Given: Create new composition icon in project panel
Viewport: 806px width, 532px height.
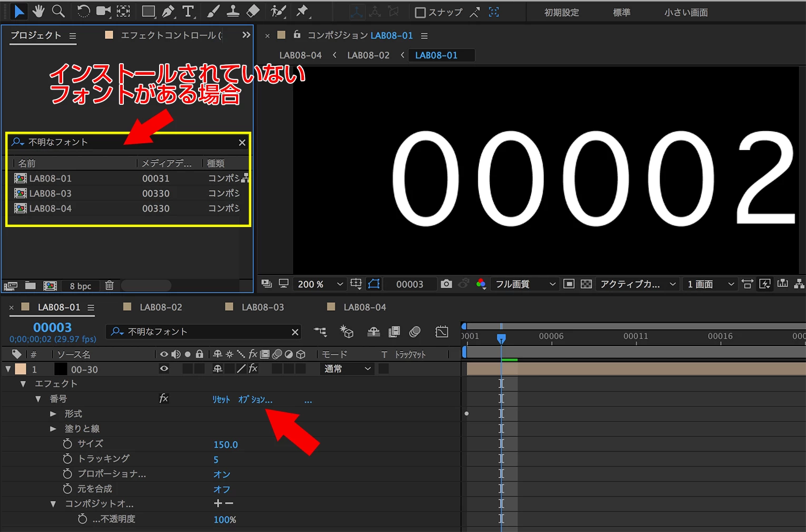Looking at the screenshot, I should tap(50, 285).
